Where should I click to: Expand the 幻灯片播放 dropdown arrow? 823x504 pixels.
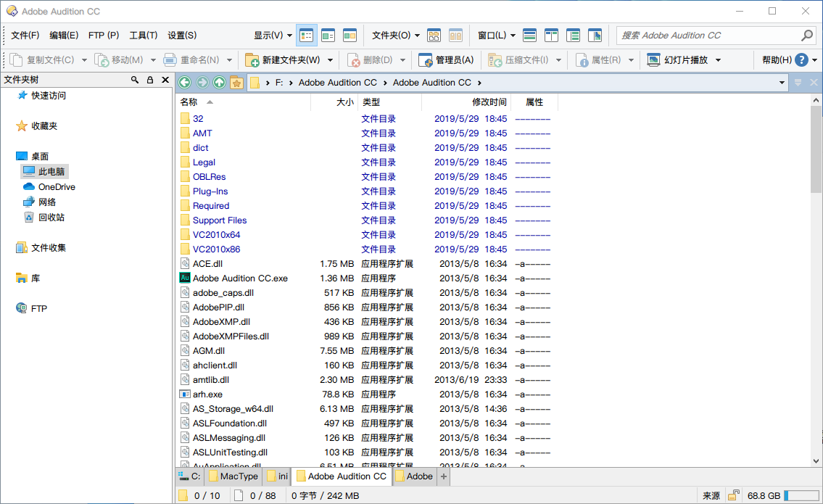click(718, 60)
